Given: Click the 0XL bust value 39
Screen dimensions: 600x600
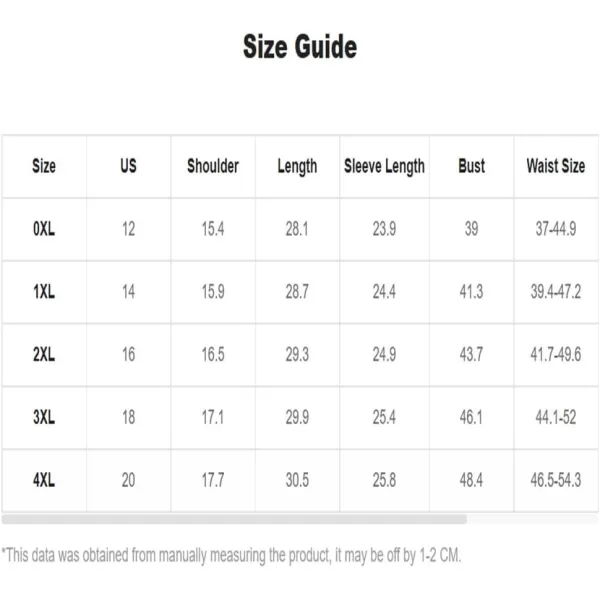Looking at the screenshot, I should click(x=471, y=229).
